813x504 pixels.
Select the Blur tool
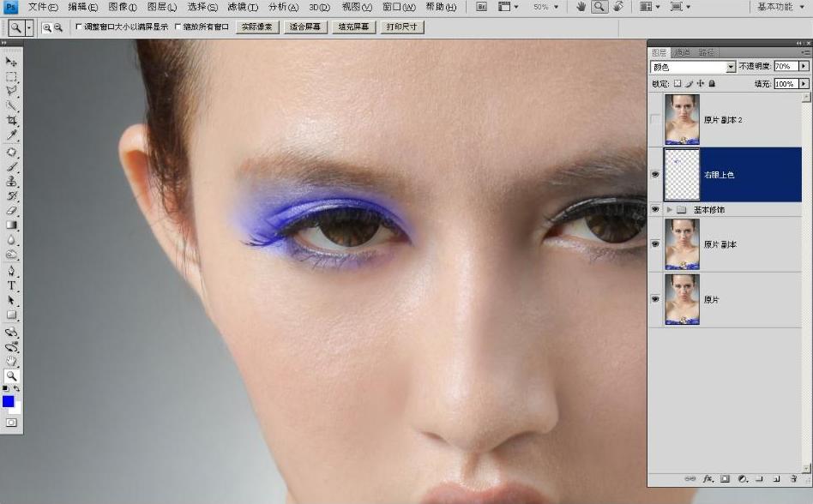(11, 240)
